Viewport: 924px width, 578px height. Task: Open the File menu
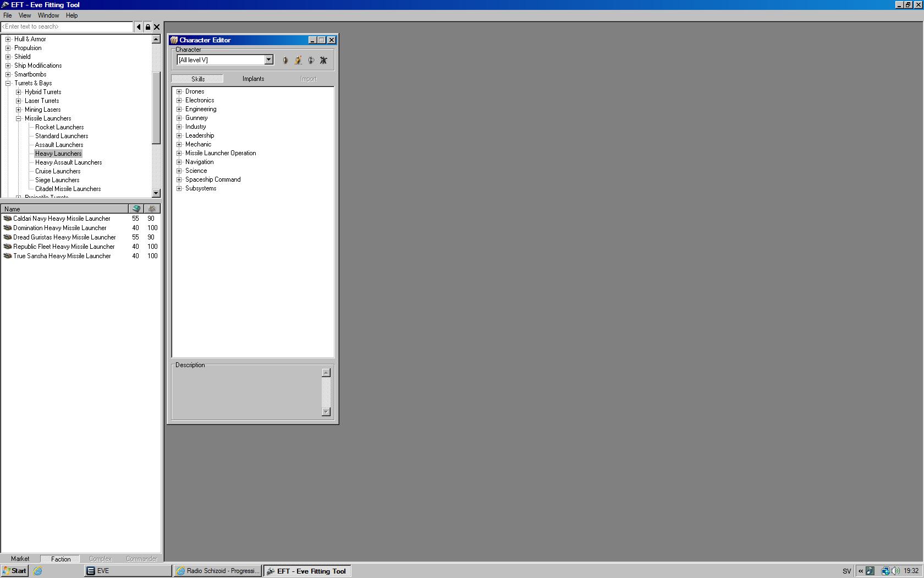tap(8, 15)
